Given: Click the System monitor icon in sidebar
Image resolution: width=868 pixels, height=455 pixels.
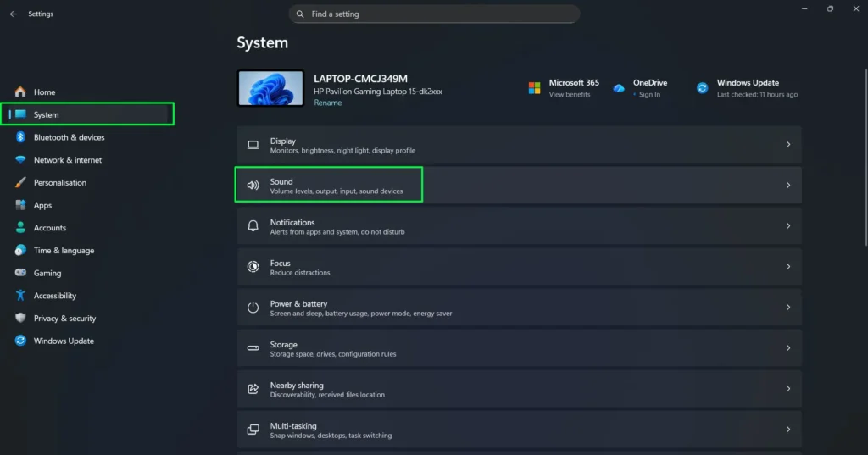Looking at the screenshot, I should tap(20, 114).
